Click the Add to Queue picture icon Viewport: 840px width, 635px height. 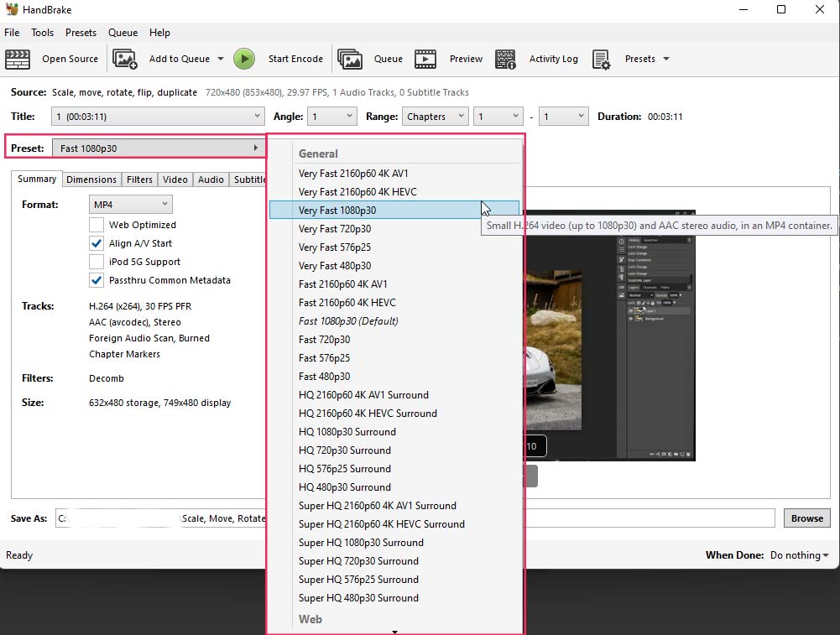pos(125,59)
